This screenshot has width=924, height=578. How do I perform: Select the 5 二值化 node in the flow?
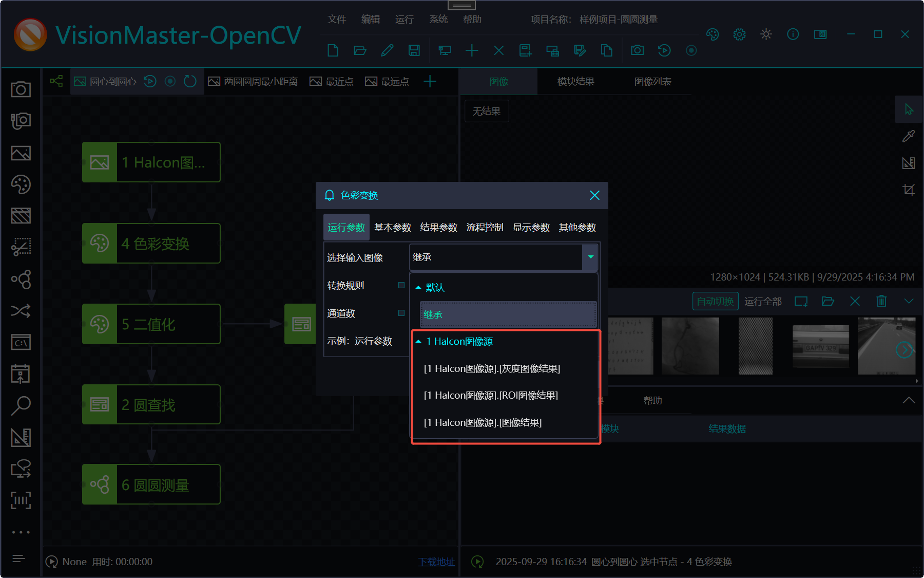151,324
